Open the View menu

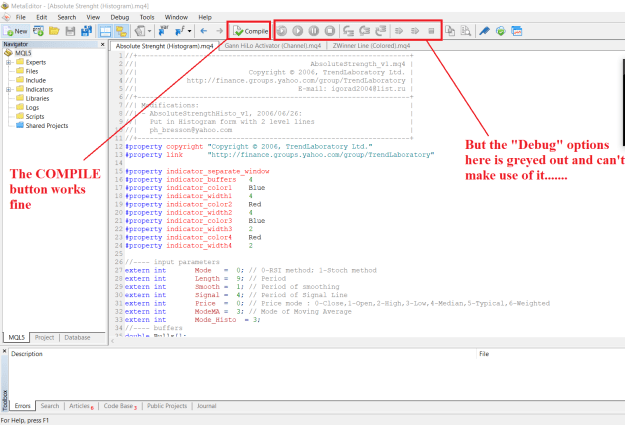tap(93, 18)
